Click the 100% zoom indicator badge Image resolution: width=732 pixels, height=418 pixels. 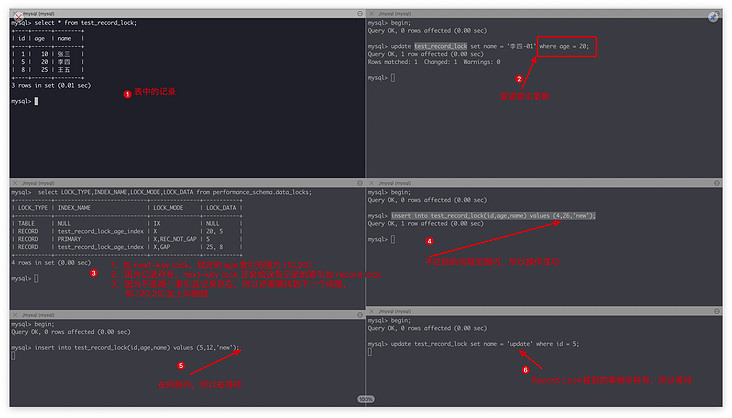coord(366,399)
